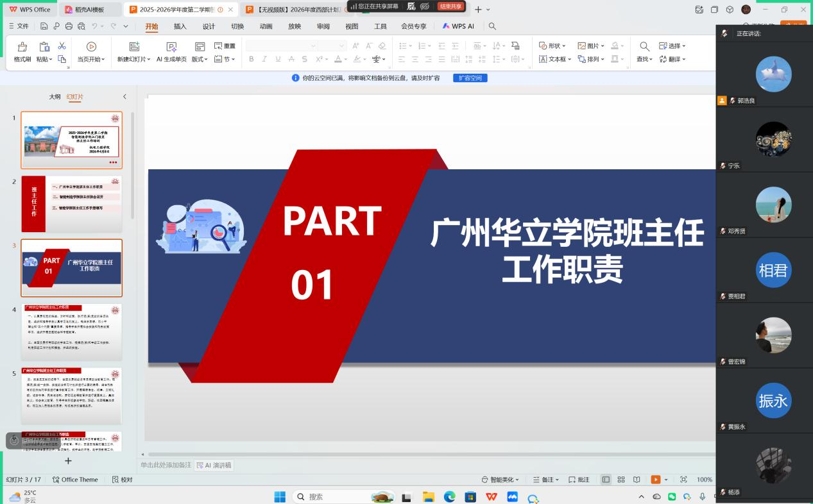Expand the Shapes (形状) dropdown
This screenshot has height=504, width=813.
pos(553,46)
